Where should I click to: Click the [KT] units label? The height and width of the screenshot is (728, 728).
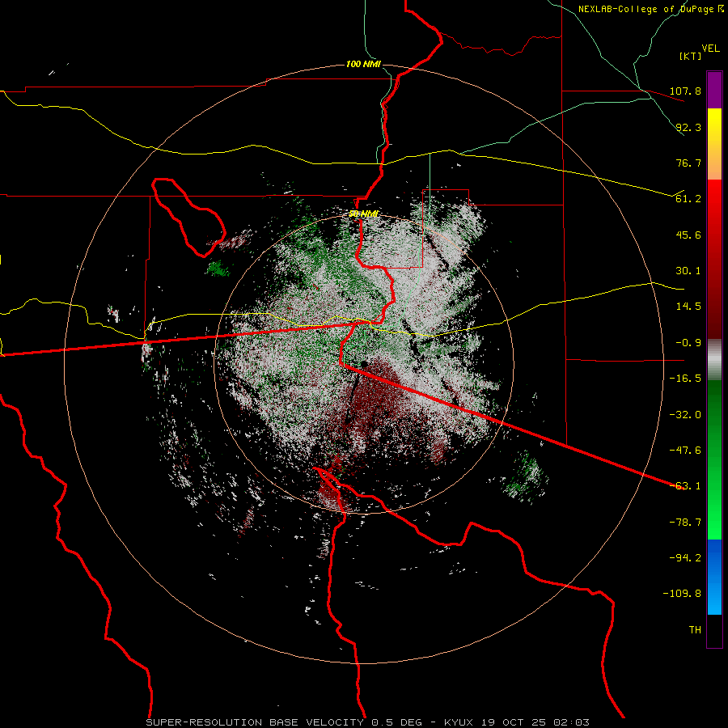coord(691,56)
